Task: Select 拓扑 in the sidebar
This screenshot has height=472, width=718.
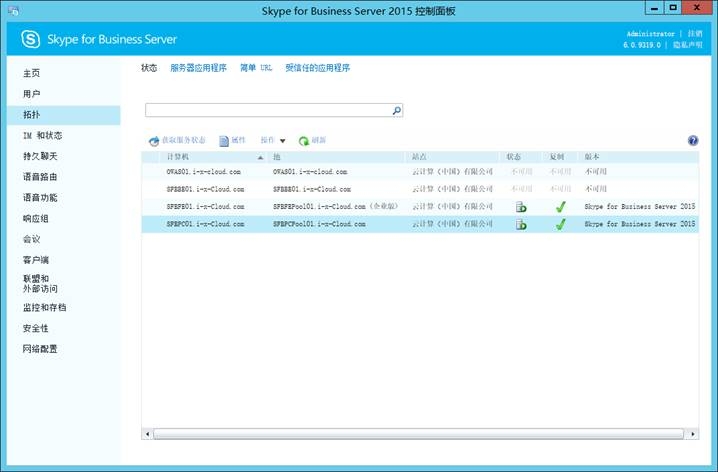Action: click(64, 115)
